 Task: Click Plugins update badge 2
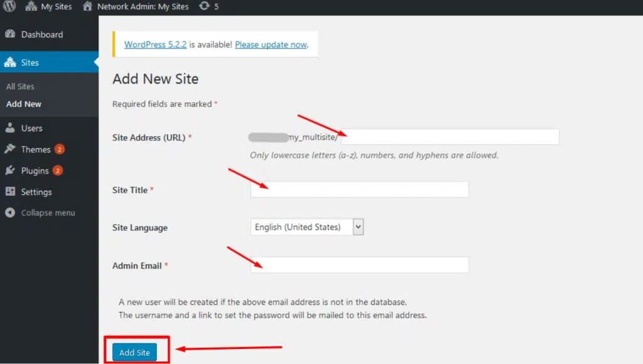pos(58,171)
